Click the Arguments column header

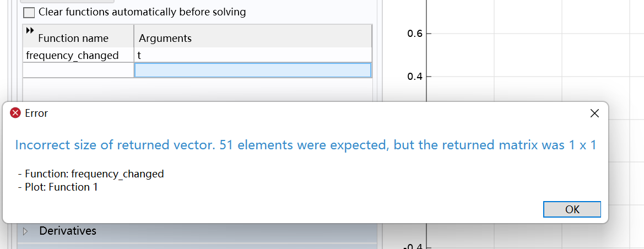(x=165, y=38)
